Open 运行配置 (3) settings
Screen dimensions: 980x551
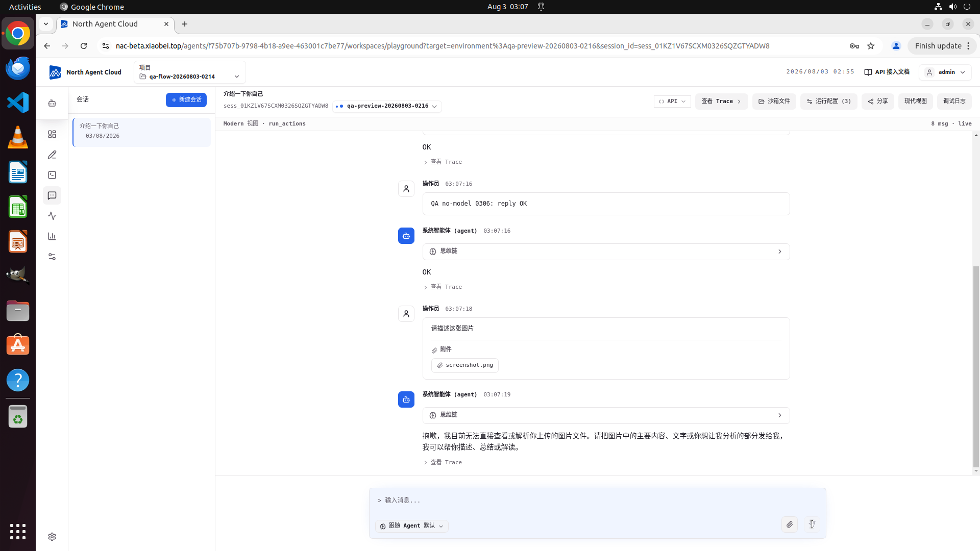coord(829,102)
